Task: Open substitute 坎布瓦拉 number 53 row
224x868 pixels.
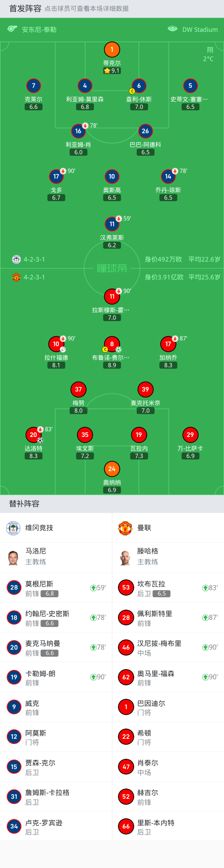Action: (168, 588)
